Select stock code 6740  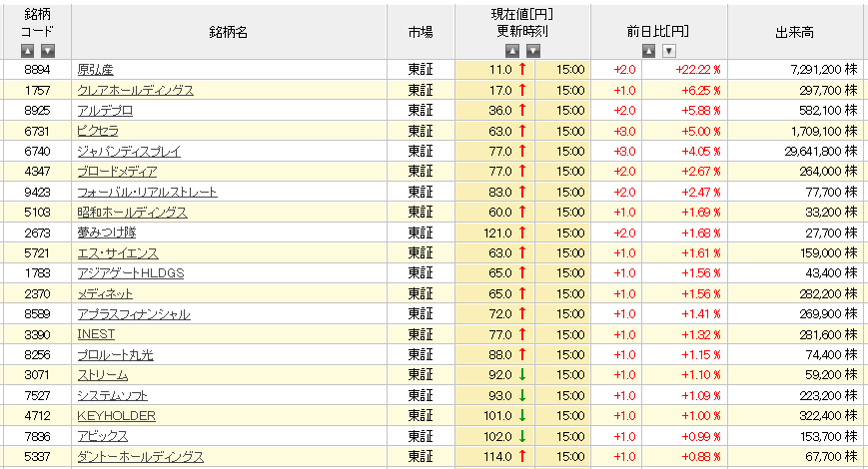pos(37,151)
